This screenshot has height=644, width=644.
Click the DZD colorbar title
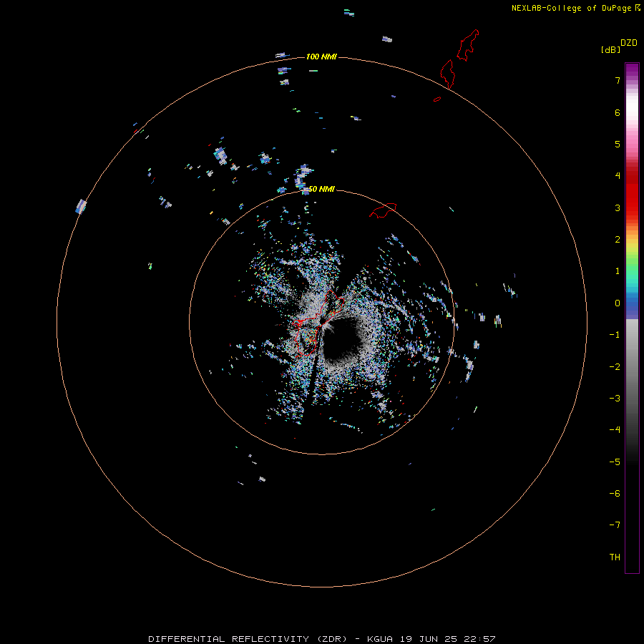pyautogui.click(x=629, y=43)
